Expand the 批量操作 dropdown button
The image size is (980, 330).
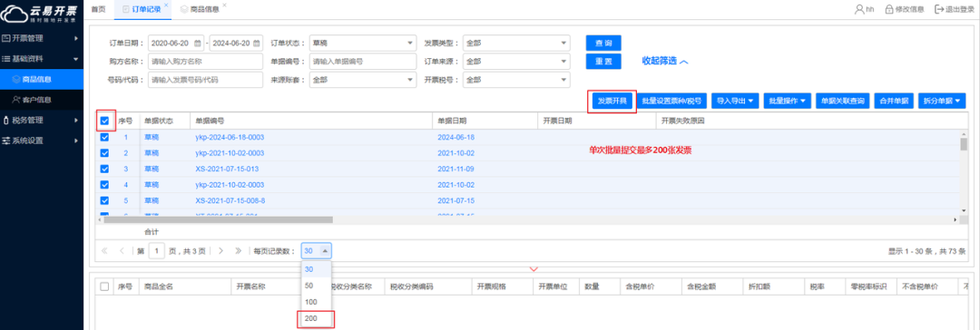click(x=787, y=101)
